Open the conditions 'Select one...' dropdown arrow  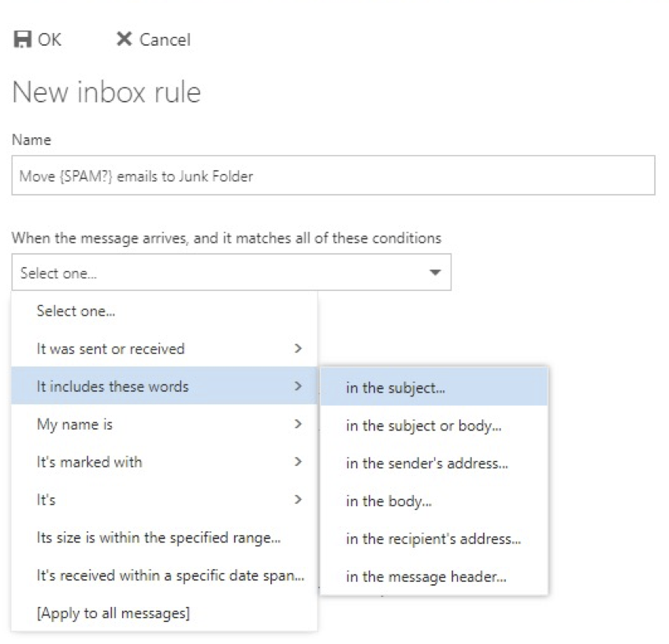433,273
